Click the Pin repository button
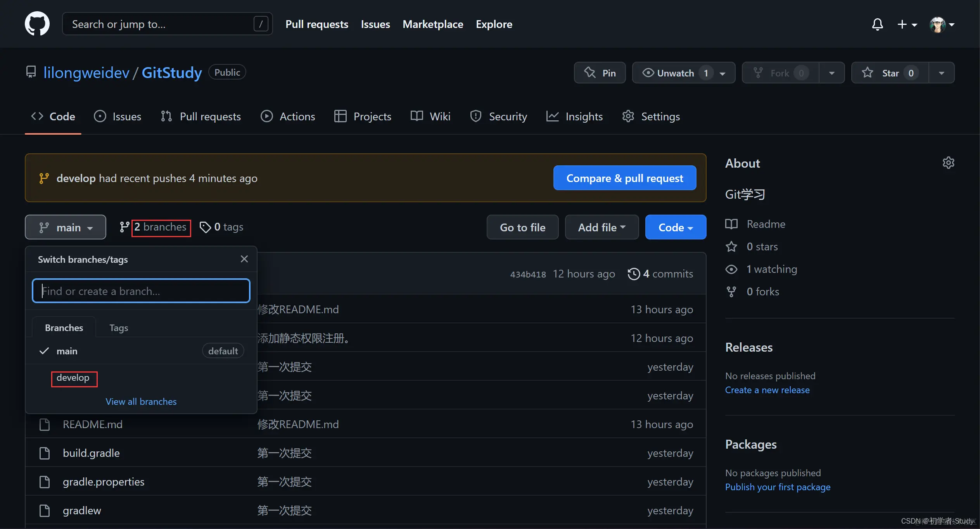 click(600, 73)
